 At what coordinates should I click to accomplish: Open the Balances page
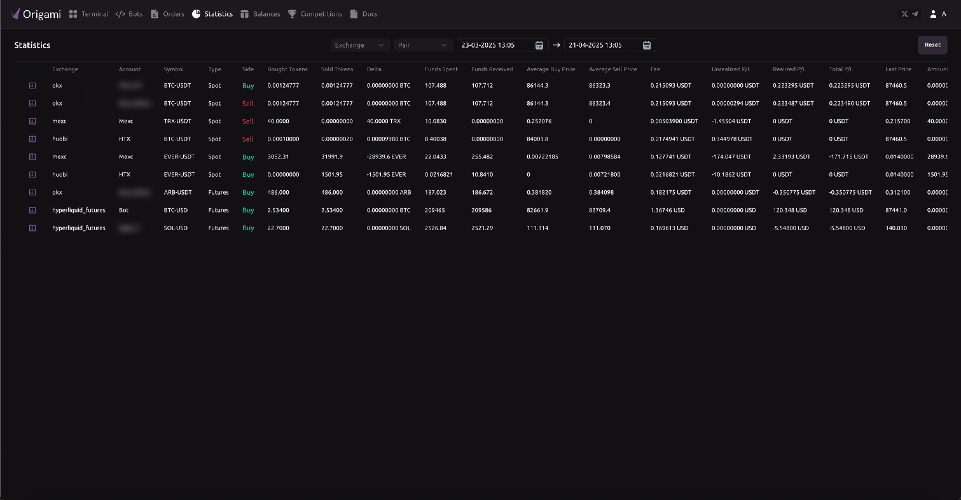tap(260, 14)
